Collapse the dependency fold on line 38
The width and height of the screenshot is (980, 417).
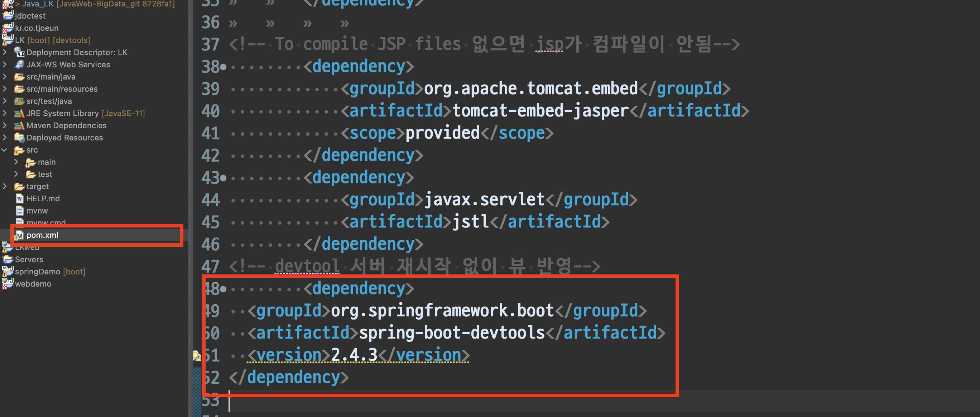pyautogui.click(x=224, y=67)
